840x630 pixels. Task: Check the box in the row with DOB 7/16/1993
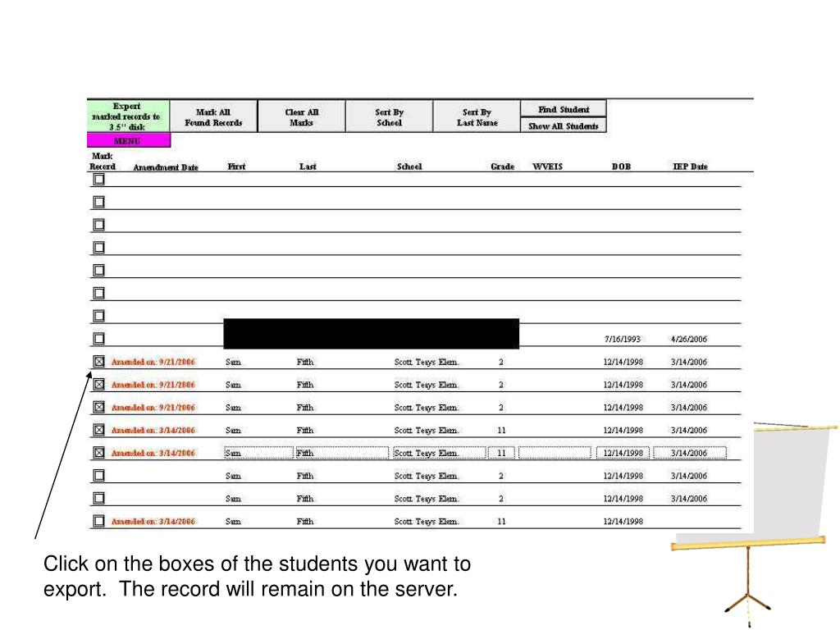pyautogui.click(x=98, y=339)
